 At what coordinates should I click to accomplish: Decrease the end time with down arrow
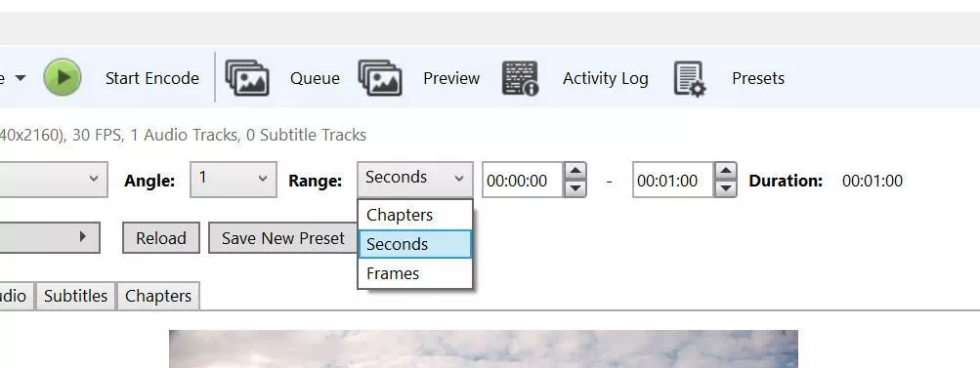(x=726, y=188)
